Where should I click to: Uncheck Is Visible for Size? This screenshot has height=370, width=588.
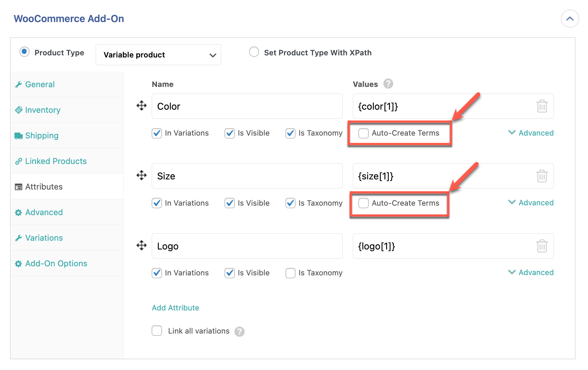(x=230, y=203)
